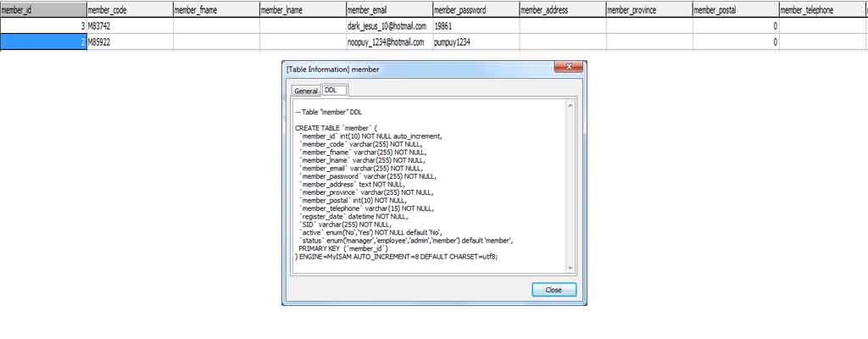The image size is (868, 339).
Task: Click the Close button in dialog
Action: (554, 290)
